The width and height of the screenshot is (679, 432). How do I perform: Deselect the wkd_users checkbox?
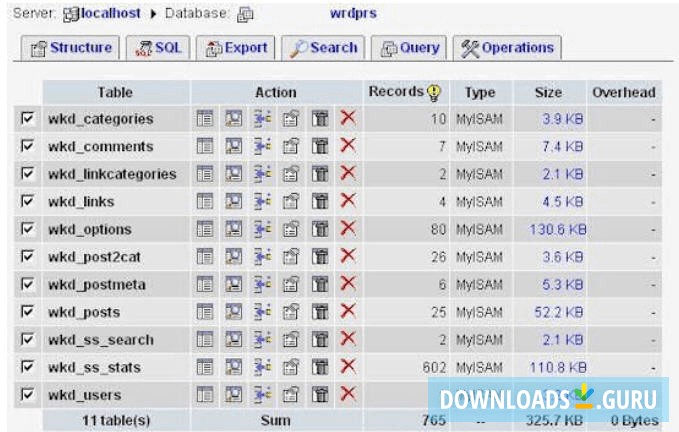click(27, 394)
